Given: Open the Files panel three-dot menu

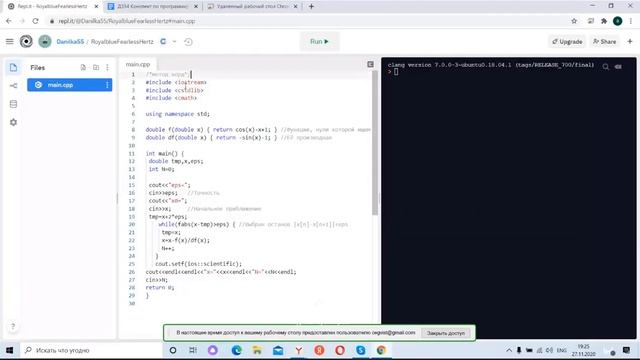Looking at the screenshot, I should (x=107, y=67).
